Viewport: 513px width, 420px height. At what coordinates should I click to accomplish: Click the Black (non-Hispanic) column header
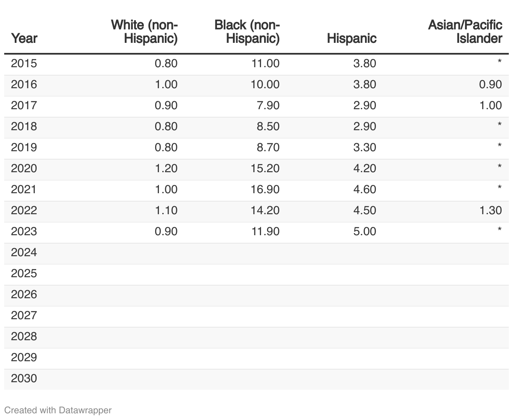(x=247, y=31)
